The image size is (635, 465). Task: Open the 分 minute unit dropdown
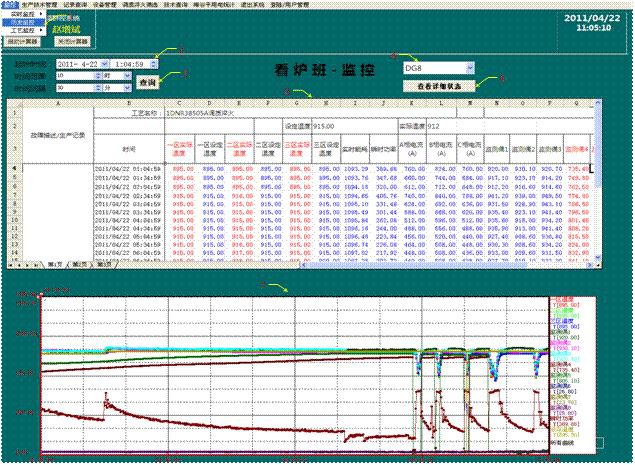125,88
